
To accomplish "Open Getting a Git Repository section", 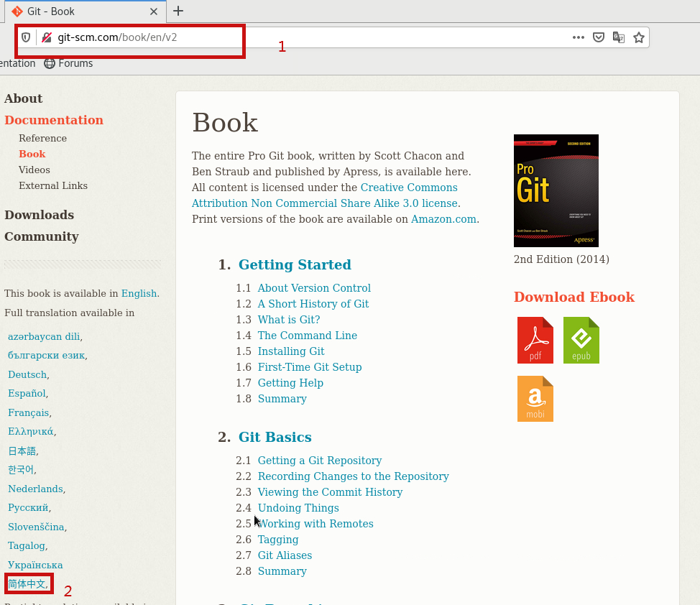I will [320, 461].
